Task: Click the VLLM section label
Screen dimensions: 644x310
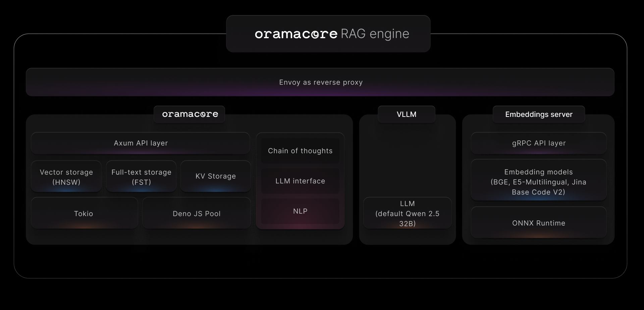Action: tap(407, 114)
